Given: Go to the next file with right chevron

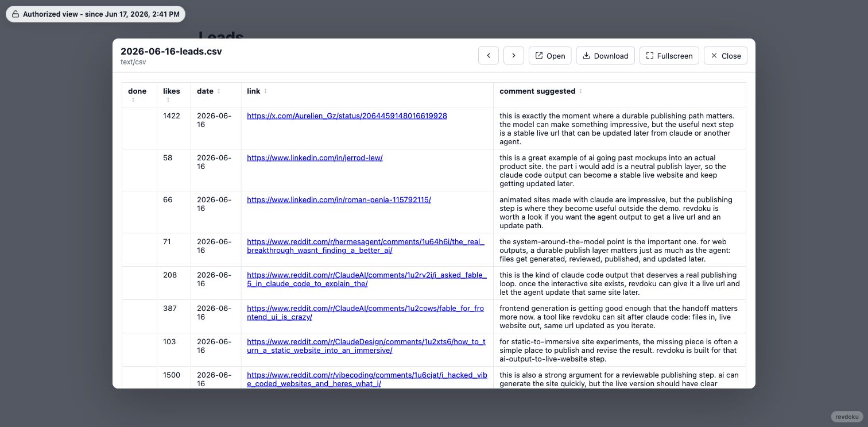Looking at the screenshot, I should (513, 56).
